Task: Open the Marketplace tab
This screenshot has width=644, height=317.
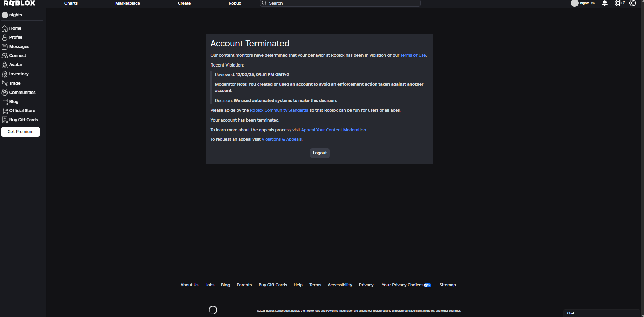Action: tap(128, 3)
